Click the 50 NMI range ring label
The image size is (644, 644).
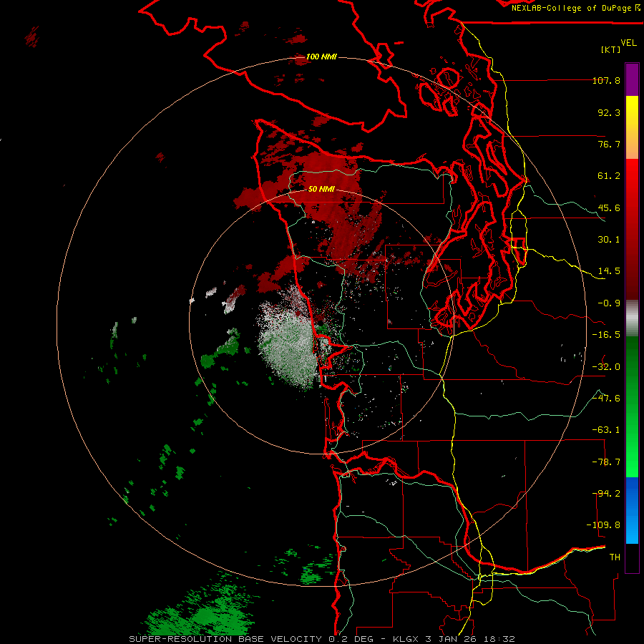tap(321, 189)
